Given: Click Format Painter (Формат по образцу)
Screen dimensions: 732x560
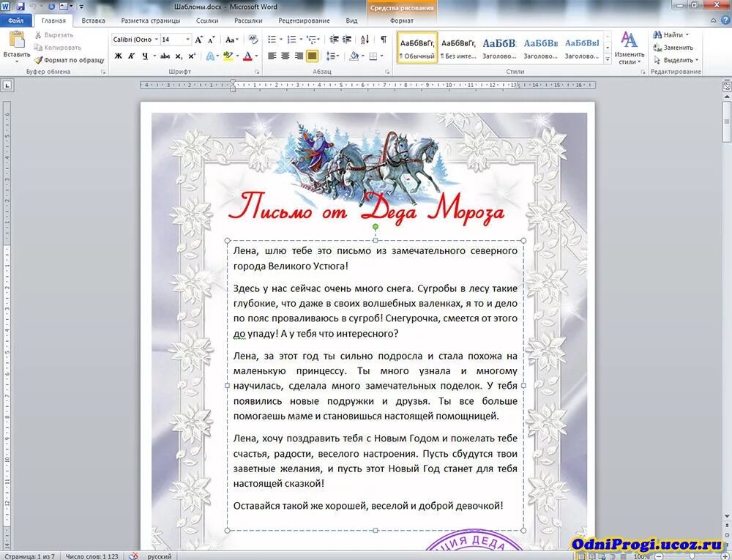Looking at the screenshot, I should (x=69, y=60).
